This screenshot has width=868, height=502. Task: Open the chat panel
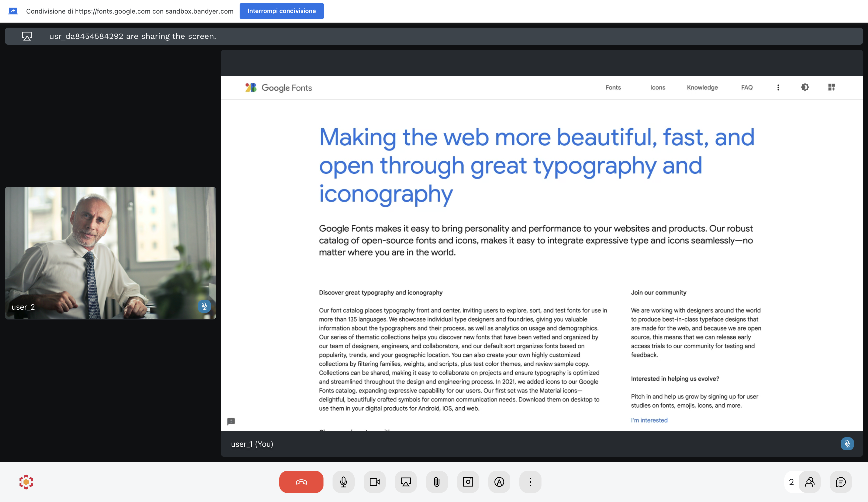pos(840,482)
